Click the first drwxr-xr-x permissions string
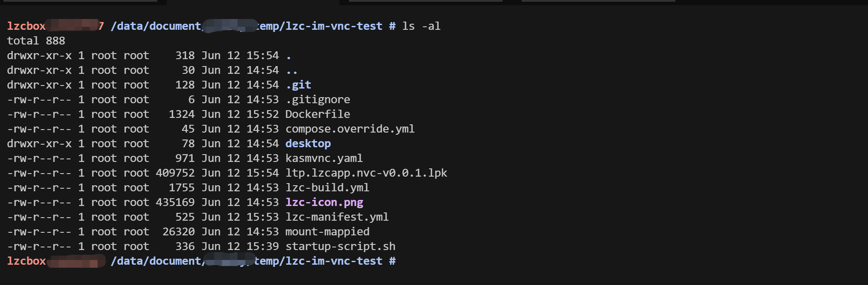 (39, 56)
